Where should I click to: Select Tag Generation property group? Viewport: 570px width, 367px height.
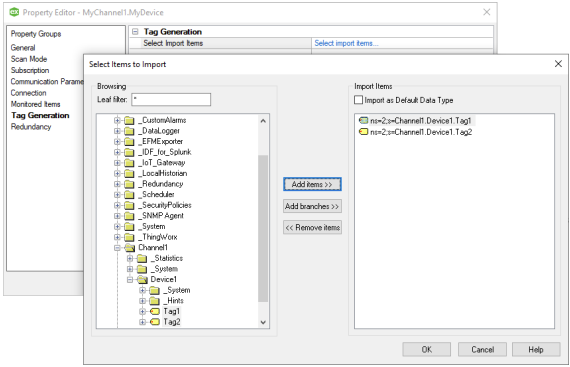[40, 115]
